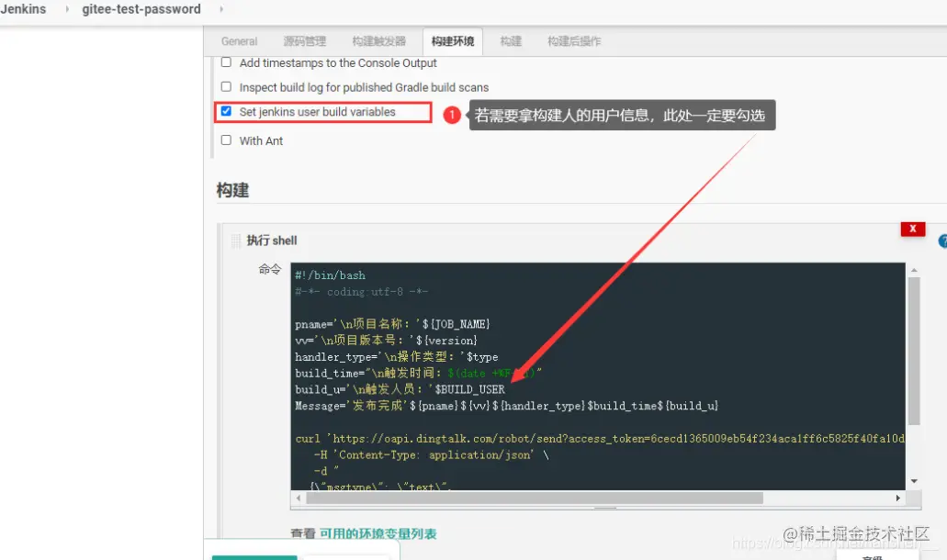Open the 构建 tab
Viewport: 947px width, 560px height.
[x=511, y=40]
